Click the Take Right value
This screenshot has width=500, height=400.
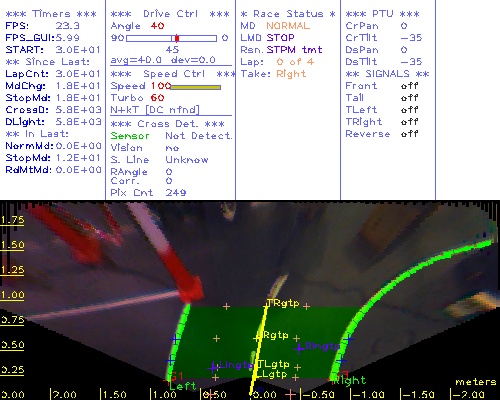(291, 74)
